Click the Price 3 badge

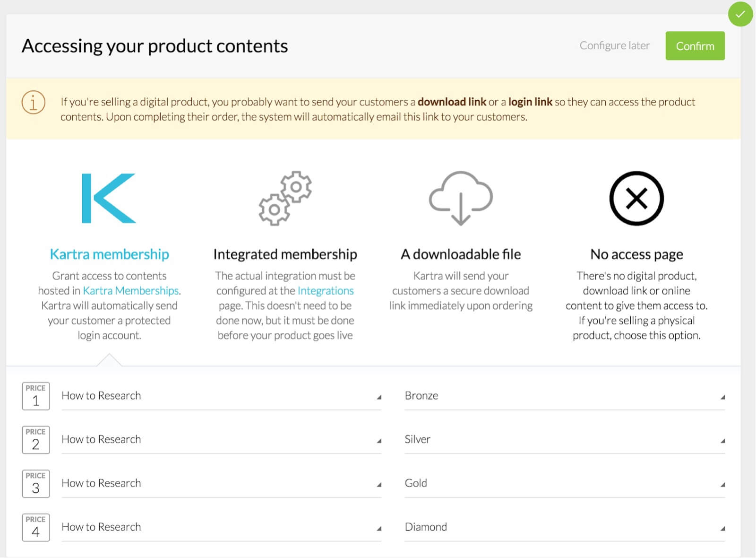tap(36, 483)
